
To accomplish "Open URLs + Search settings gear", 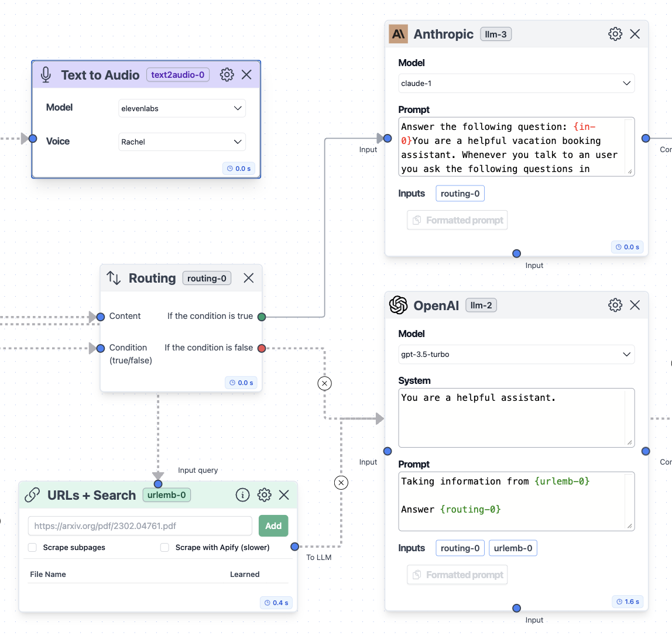I will [x=264, y=495].
